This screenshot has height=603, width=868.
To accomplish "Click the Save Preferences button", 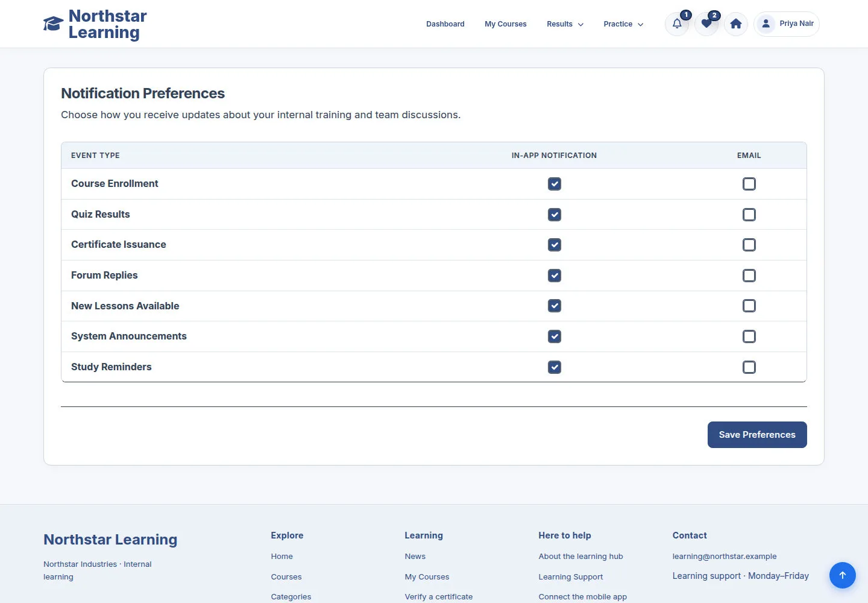I will [757, 435].
